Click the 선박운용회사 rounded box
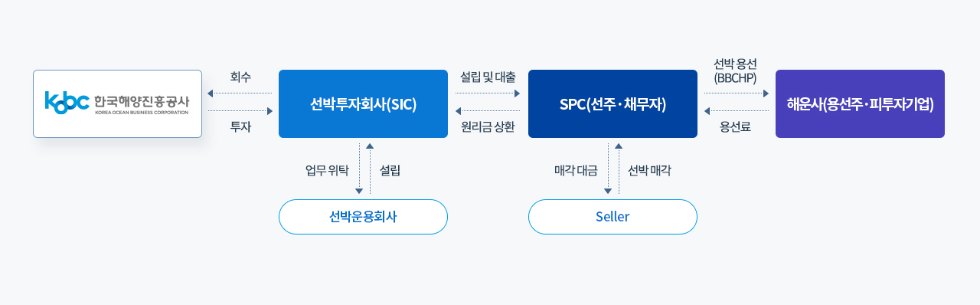980x305 pixels. [363, 217]
